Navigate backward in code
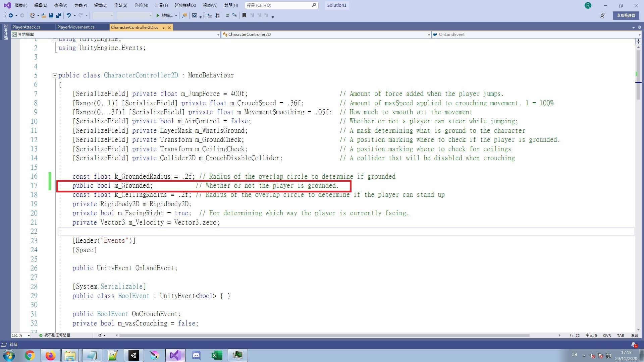This screenshot has height=362, width=644. [x=11, y=15]
